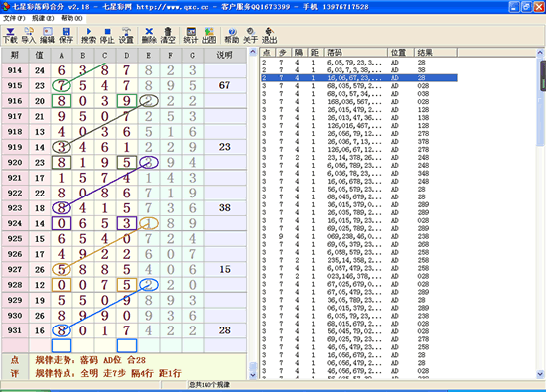Sort results by 步 column header
Screen dimensions: 546x392
(283, 53)
